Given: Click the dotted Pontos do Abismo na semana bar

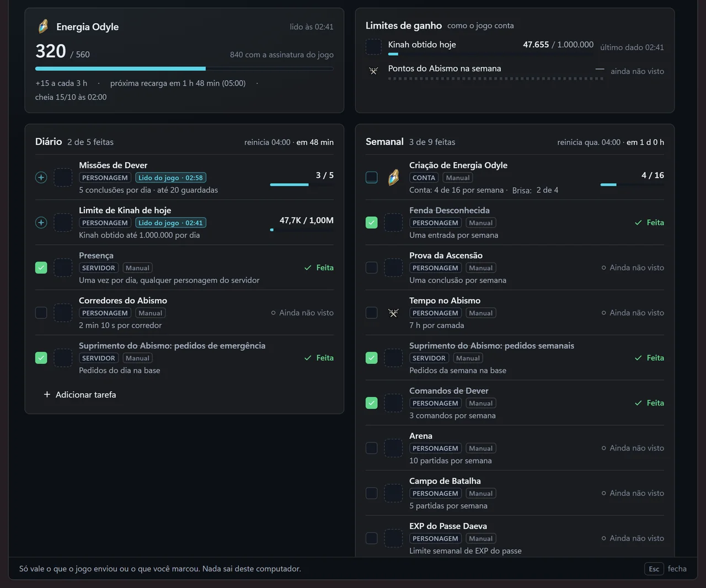Looking at the screenshot, I should coord(495,78).
